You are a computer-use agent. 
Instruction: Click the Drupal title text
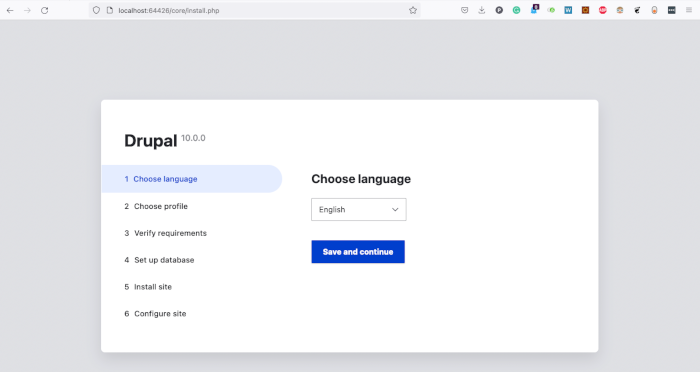click(x=150, y=141)
